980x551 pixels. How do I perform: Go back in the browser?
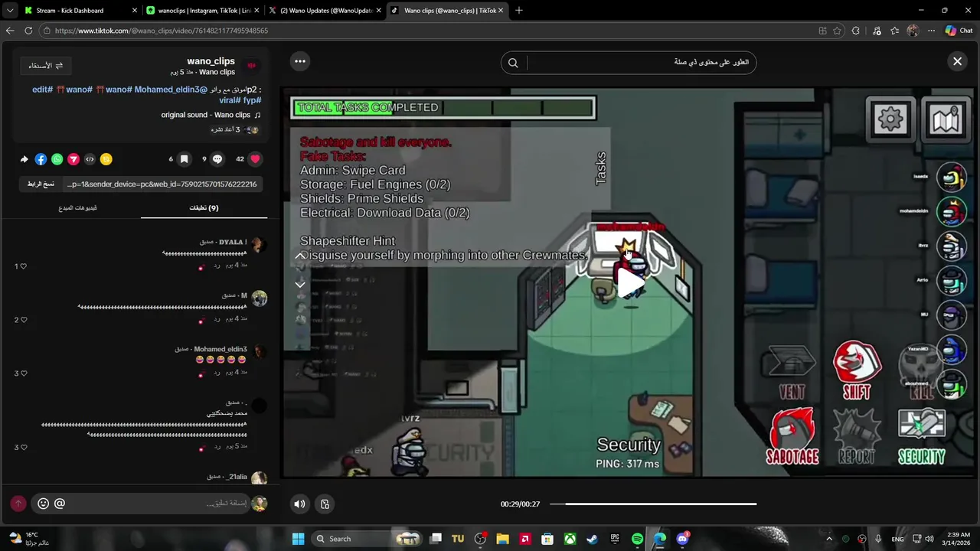click(10, 31)
